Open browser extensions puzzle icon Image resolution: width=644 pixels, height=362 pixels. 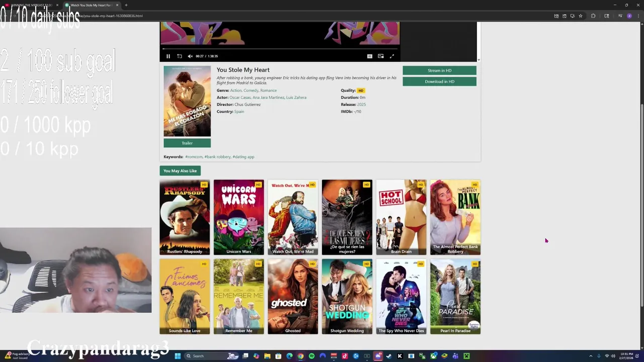pos(593,16)
